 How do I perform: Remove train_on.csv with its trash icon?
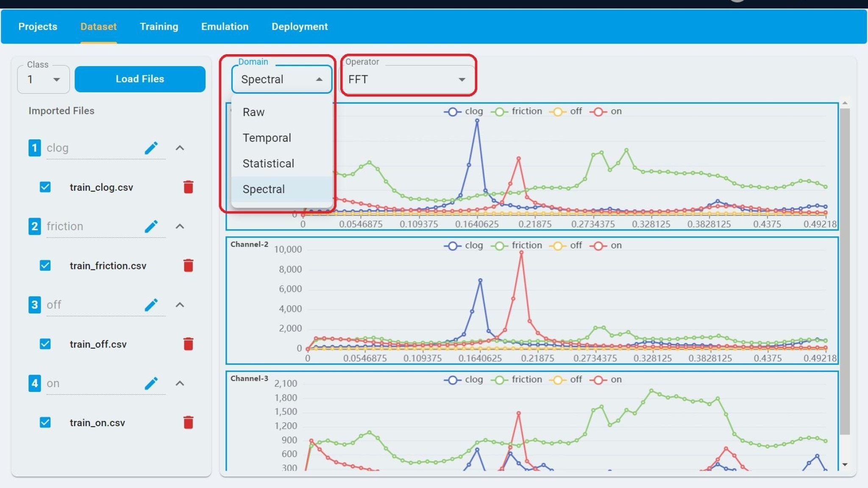tap(188, 422)
